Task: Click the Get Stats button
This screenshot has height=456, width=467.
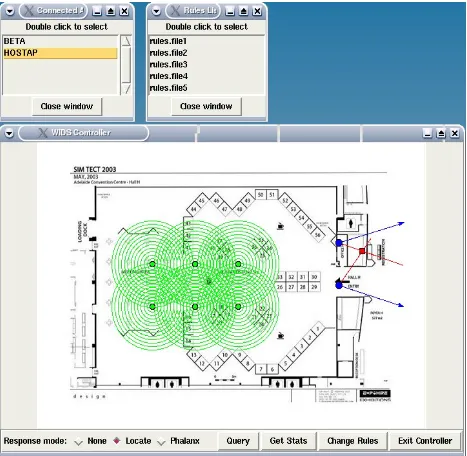Action: pos(288,441)
